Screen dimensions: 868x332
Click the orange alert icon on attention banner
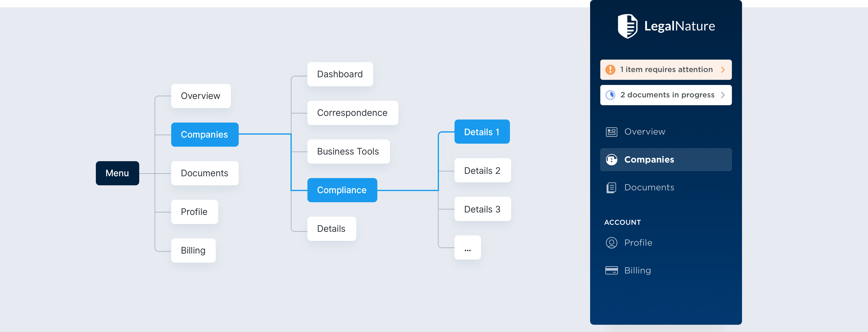coord(610,69)
